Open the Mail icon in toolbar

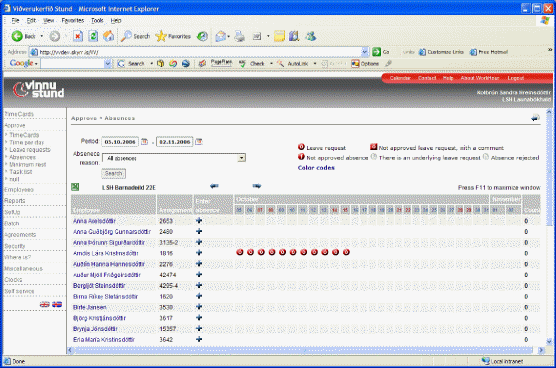pos(221,36)
